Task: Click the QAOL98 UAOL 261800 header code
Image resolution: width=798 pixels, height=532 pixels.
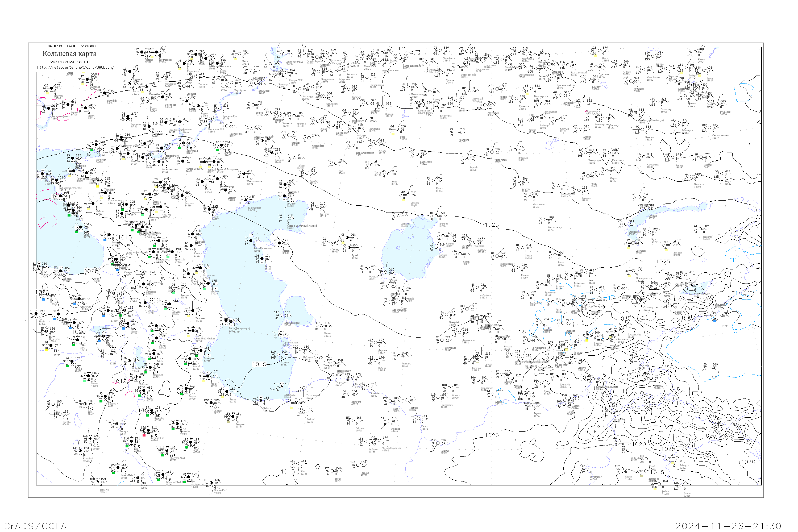Action: [72, 46]
